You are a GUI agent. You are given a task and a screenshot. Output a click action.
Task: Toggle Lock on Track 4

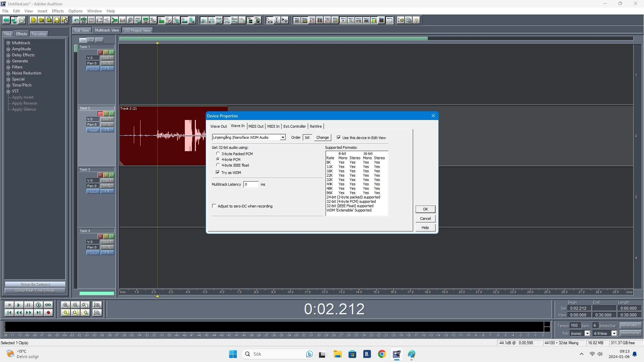point(93,253)
